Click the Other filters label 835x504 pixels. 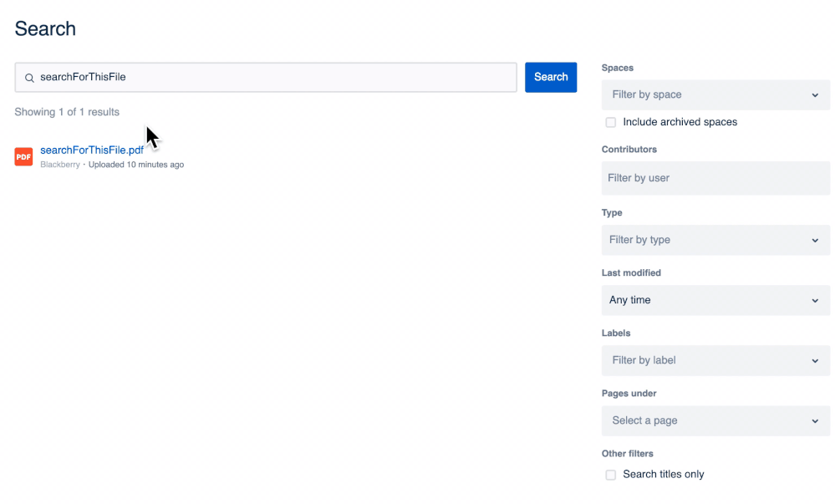628,453
